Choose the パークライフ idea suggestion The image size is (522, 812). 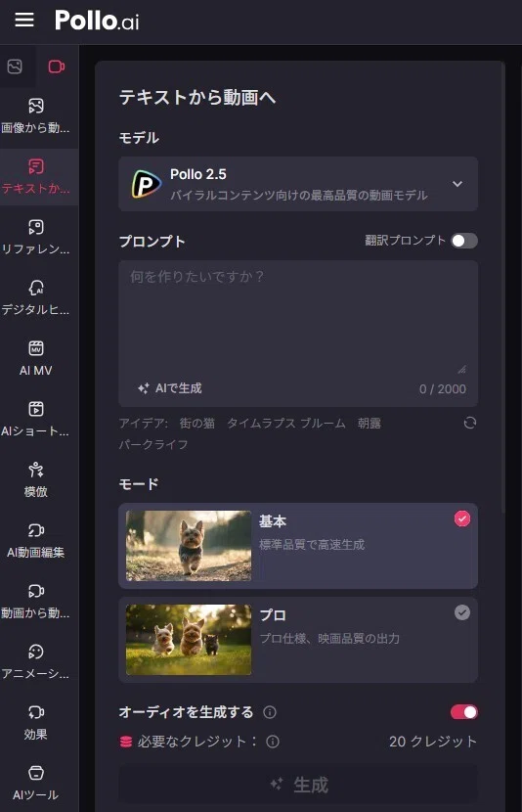point(153,444)
